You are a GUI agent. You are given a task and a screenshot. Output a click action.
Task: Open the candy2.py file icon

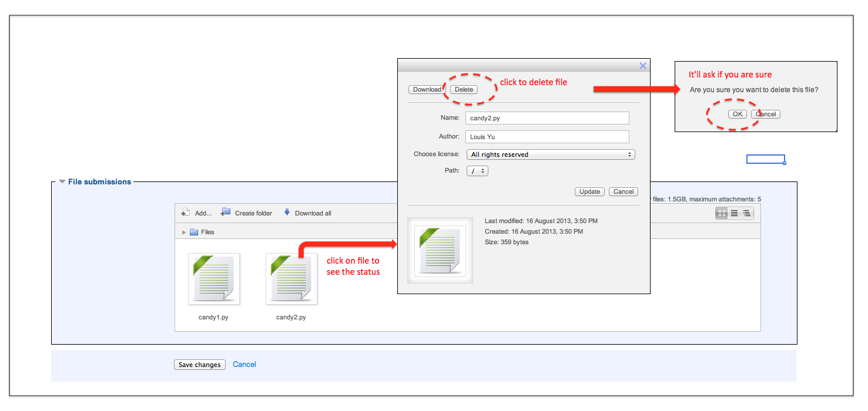click(x=291, y=279)
